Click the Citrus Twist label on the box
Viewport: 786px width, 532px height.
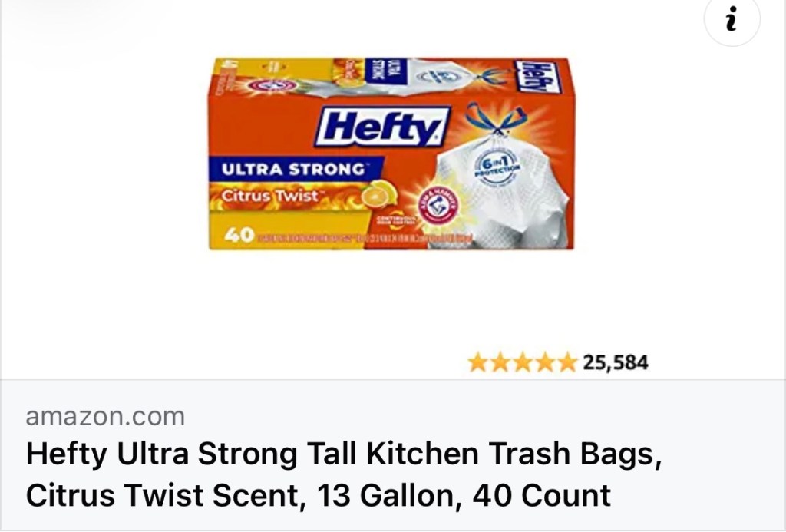(271, 196)
